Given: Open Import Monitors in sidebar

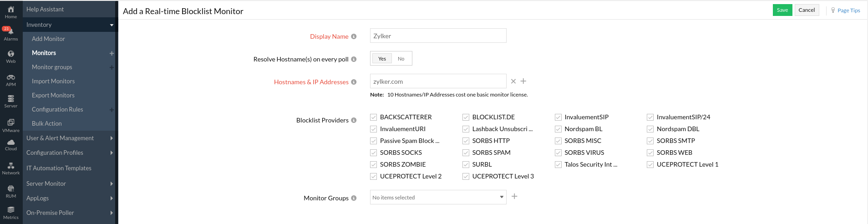Looking at the screenshot, I should 53,81.
